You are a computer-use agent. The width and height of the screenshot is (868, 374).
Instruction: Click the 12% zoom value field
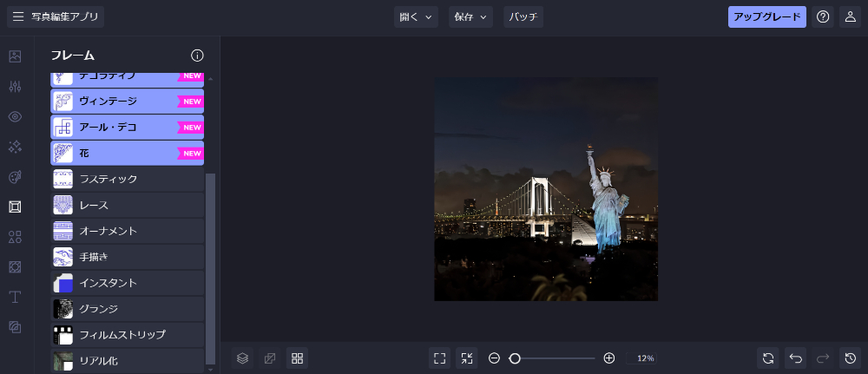click(641, 358)
